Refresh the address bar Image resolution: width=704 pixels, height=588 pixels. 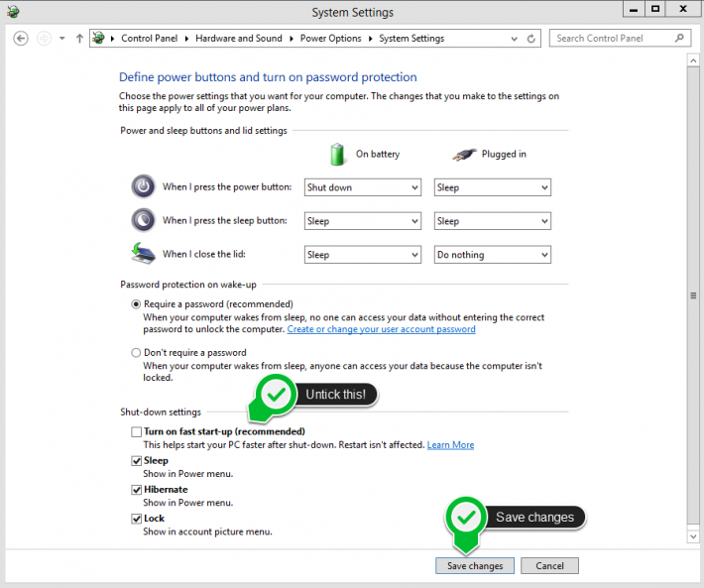point(531,39)
